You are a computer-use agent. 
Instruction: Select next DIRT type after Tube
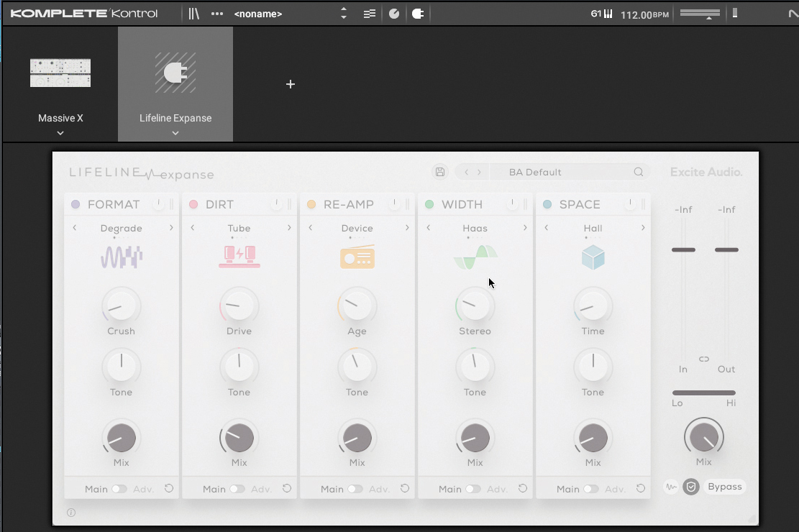click(x=289, y=228)
